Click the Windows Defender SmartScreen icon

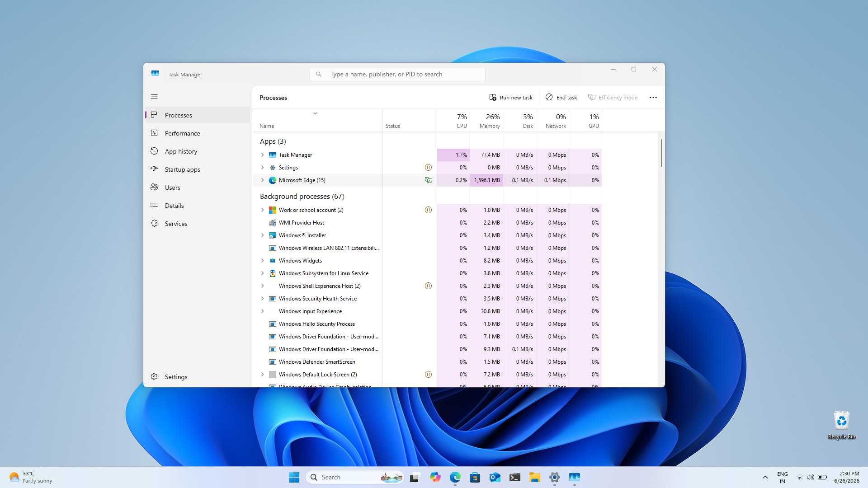pos(273,362)
